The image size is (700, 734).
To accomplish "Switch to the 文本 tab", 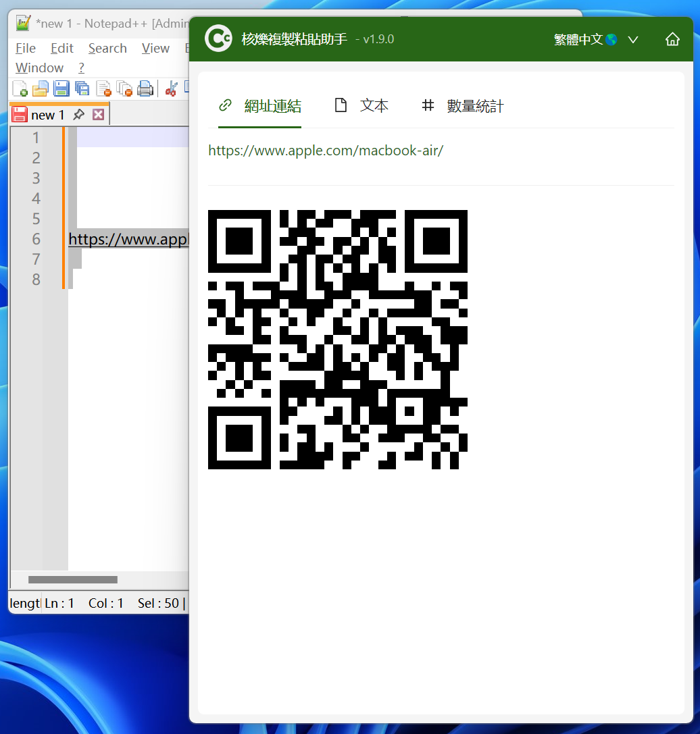I will click(362, 106).
